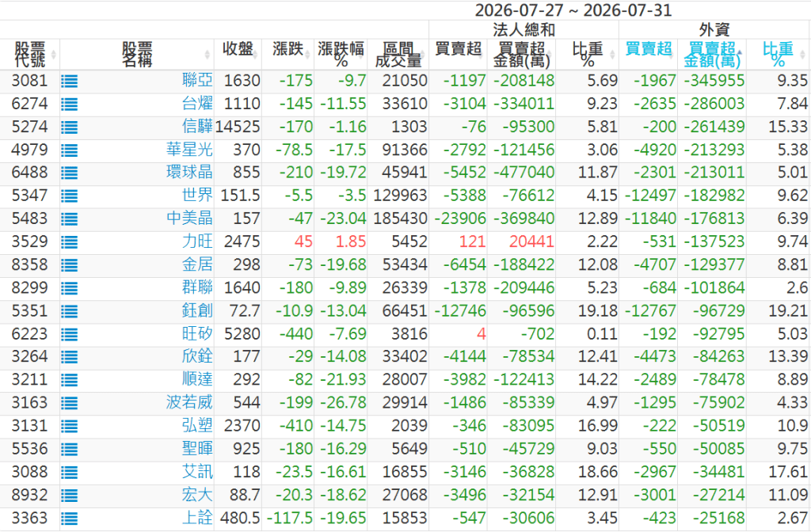Open stock link 欣銓
Viewport: 811px width, 532px height.
pos(197,356)
